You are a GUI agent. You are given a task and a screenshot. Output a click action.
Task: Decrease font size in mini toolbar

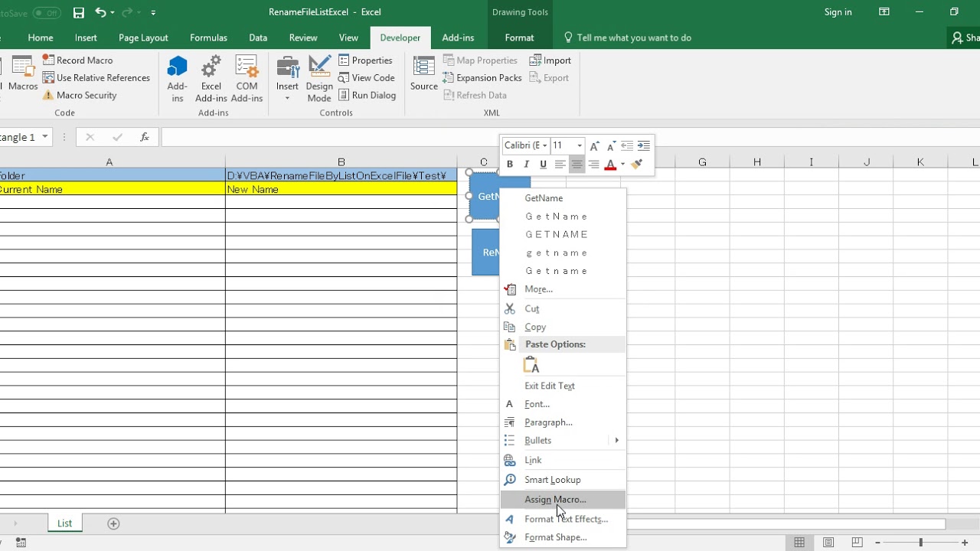pyautogui.click(x=610, y=145)
